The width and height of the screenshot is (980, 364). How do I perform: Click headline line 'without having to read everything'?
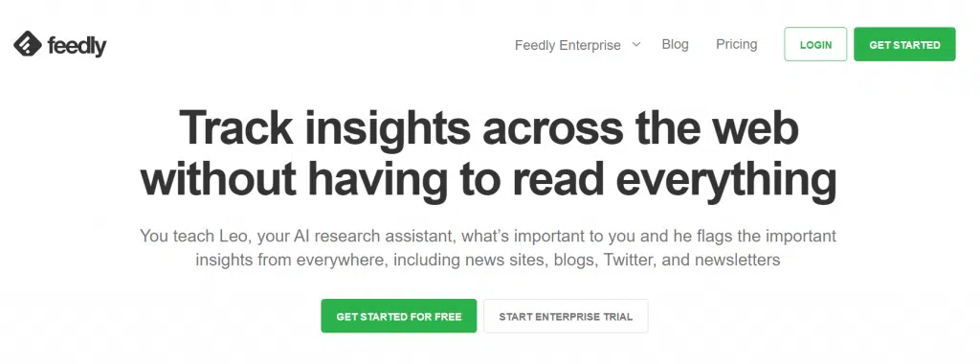point(488,178)
